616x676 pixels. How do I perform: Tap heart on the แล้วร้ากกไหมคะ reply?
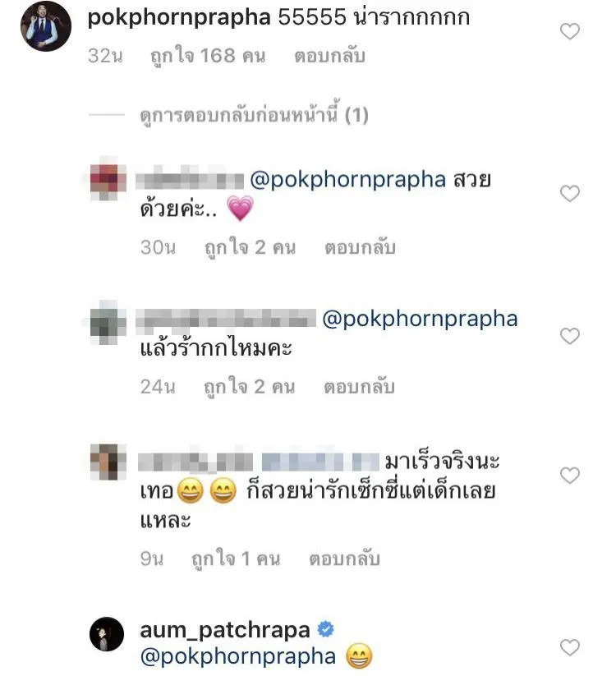[569, 336]
